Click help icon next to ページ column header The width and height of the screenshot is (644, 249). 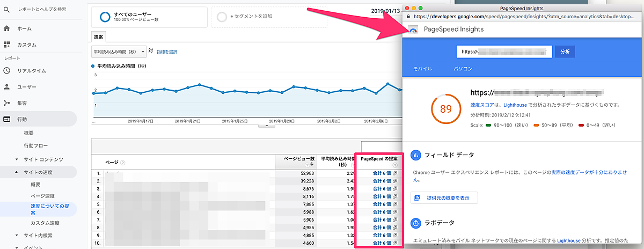tap(123, 163)
